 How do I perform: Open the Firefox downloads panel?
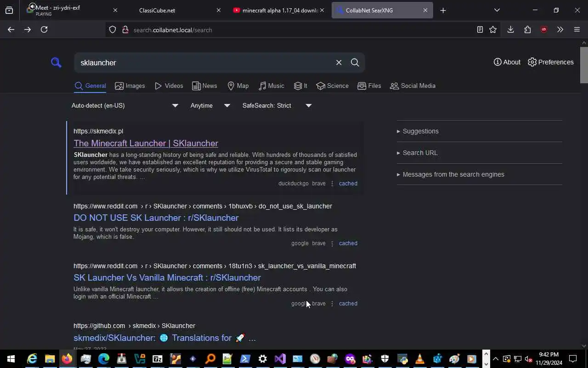pyautogui.click(x=510, y=29)
